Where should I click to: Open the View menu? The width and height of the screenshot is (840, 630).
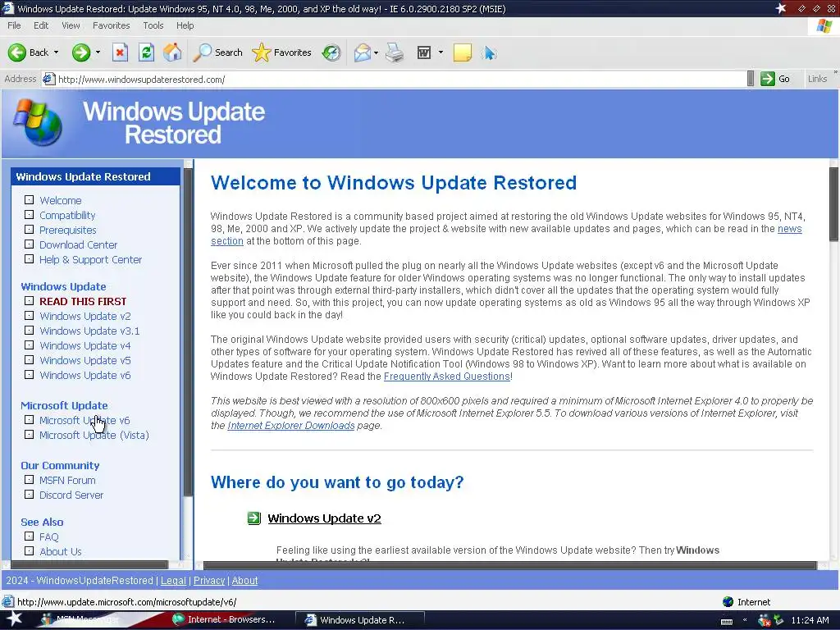pyautogui.click(x=71, y=25)
